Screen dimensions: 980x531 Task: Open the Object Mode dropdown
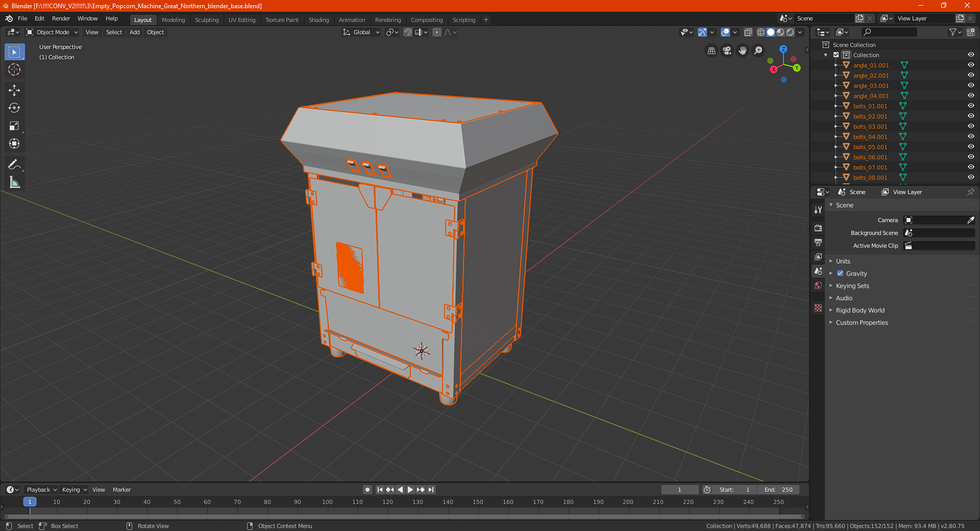click(x=52, y=32)
